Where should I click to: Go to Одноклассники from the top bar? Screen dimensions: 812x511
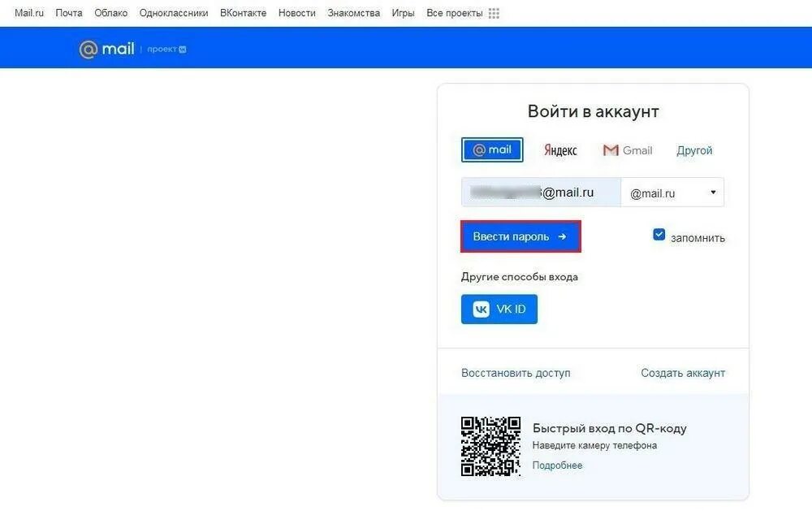[x=174, y=13]
